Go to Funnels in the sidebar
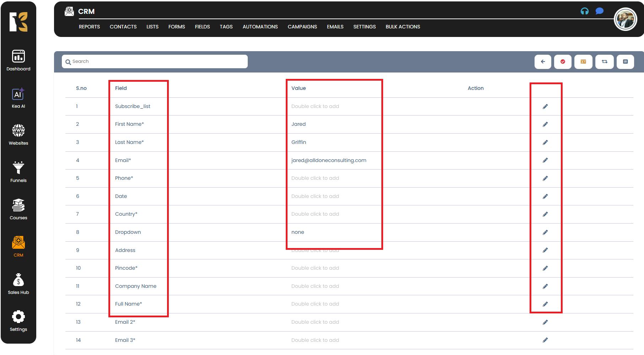The image size is (644, 355). point(18,172)
